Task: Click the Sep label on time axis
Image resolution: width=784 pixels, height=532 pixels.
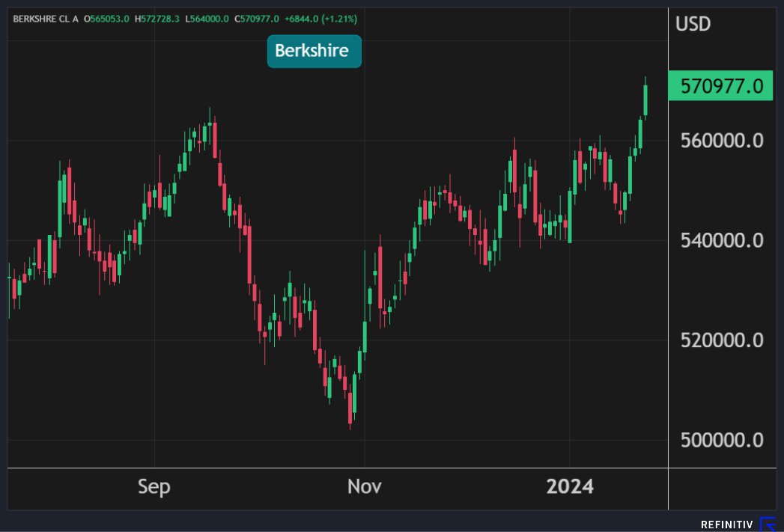Action: [154, 487]
